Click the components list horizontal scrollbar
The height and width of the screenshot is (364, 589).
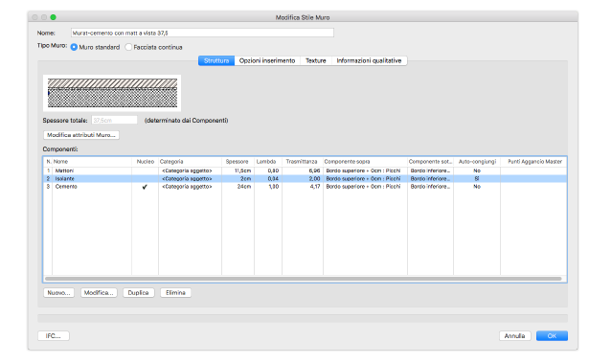304,279
